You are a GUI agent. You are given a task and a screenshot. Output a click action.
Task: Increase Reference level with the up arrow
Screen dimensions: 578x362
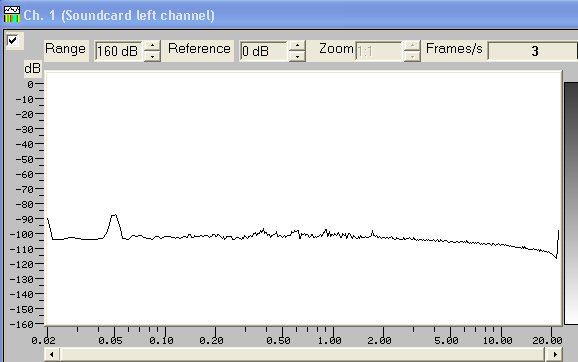[297, 45]
